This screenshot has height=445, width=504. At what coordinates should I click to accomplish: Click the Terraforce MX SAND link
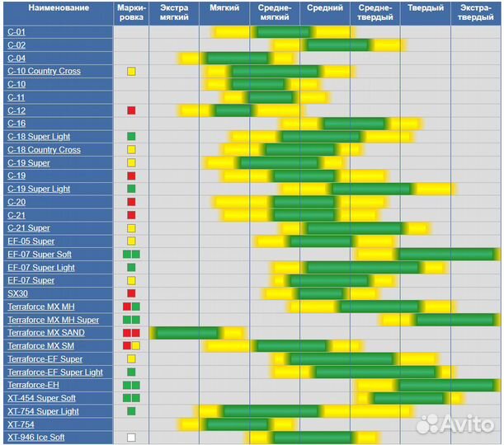pyautogui.click(x=46, y=332)
